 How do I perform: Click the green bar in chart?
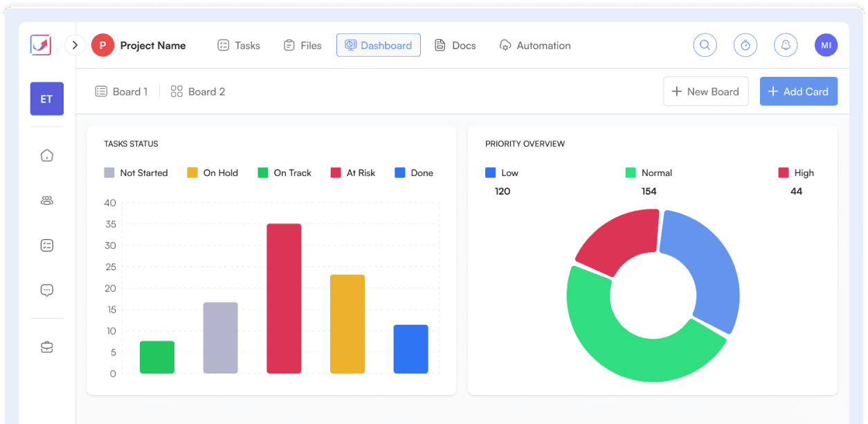[157, 357]
